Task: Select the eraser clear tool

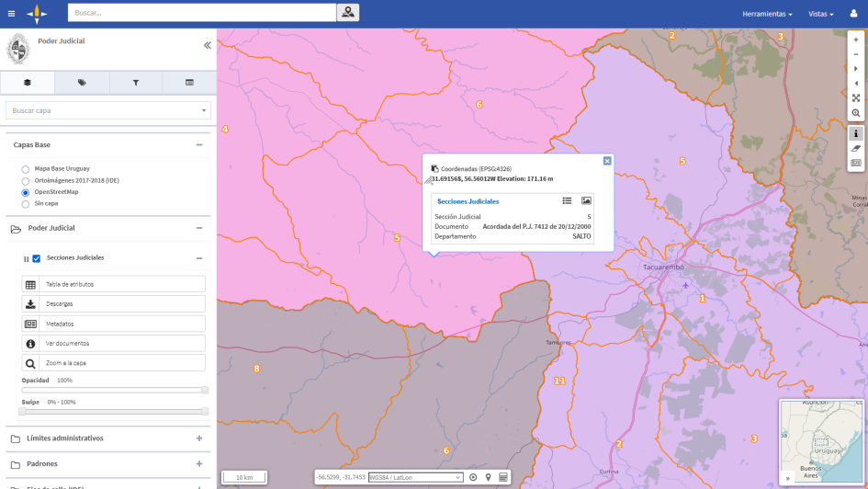Action: click(856, 148)
